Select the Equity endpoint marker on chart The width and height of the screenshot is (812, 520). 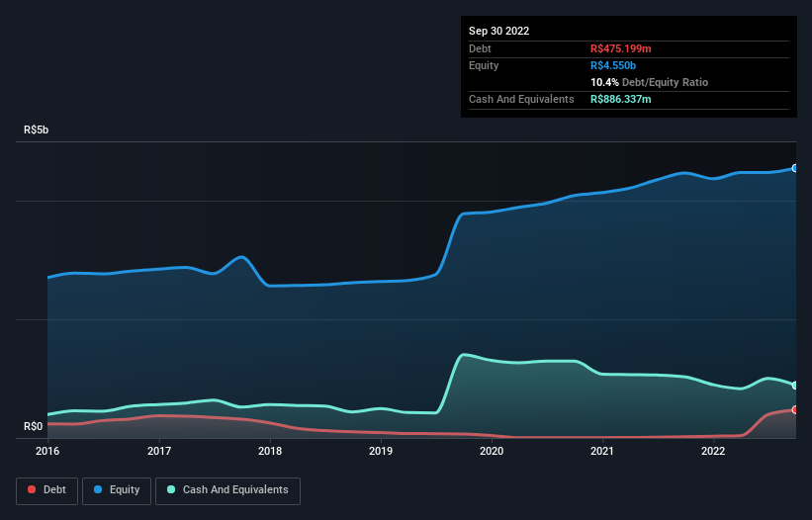coord(795,168)
